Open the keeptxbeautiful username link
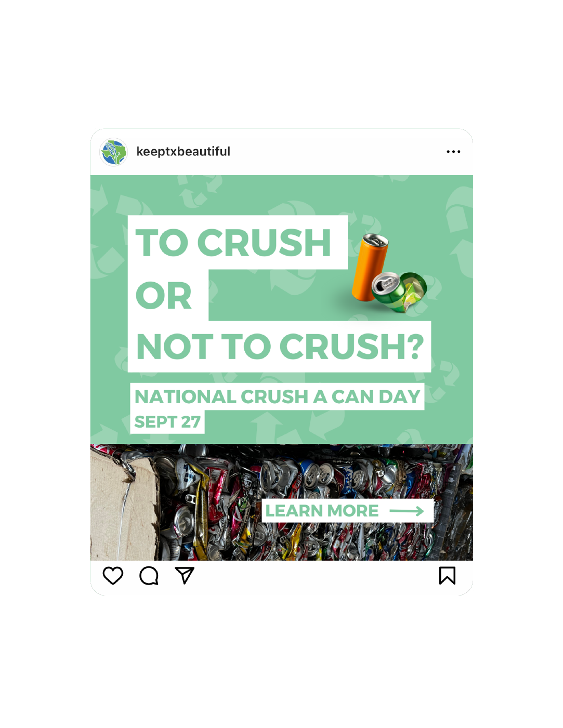The width and height of the screenshot is (563, 728). pyautogui.click(x=183, y=151)
